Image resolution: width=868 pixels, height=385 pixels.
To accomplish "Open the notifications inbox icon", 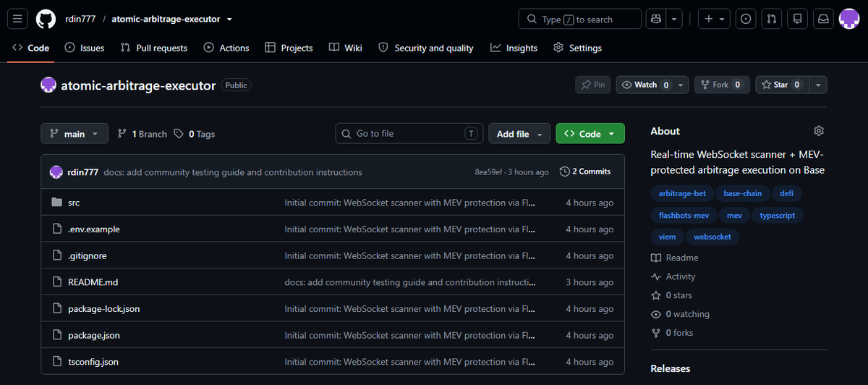I will click(x=823, y=19).
